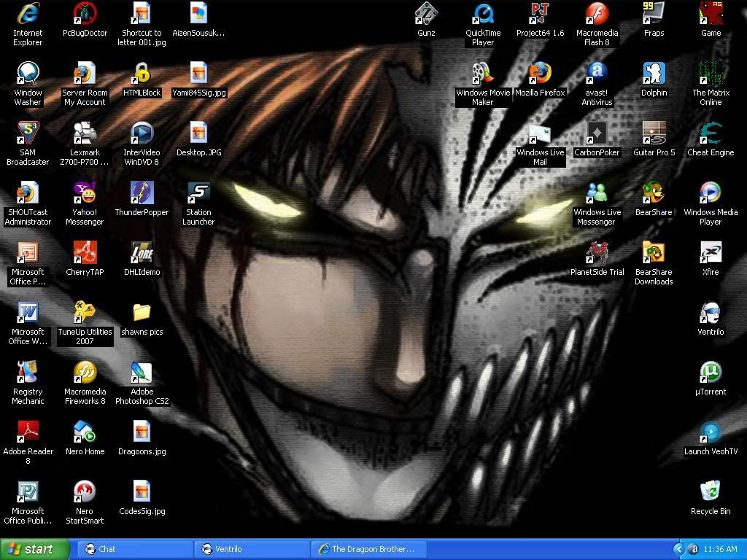Click the SAM Broadcaster shortcut
This screenshot has height=560, width=747.
pyautogui.click(x=28, y=133)
